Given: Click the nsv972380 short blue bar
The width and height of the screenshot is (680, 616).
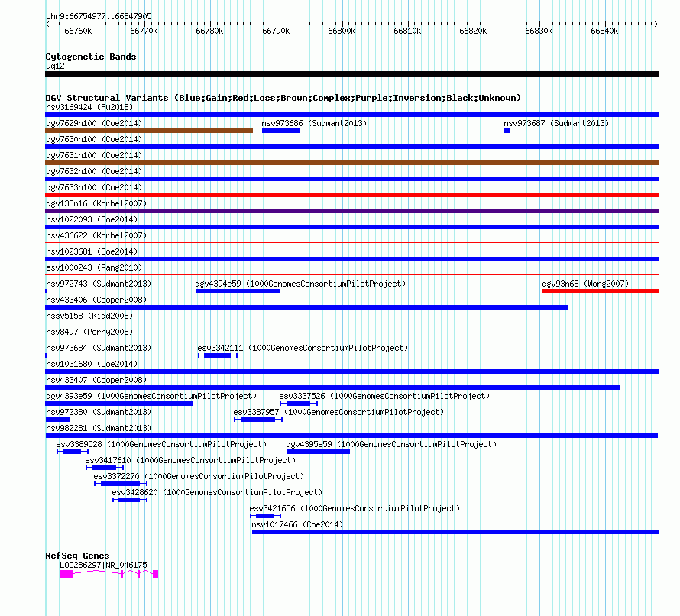Looking at the screenshot, I should (x=57, y=420).
